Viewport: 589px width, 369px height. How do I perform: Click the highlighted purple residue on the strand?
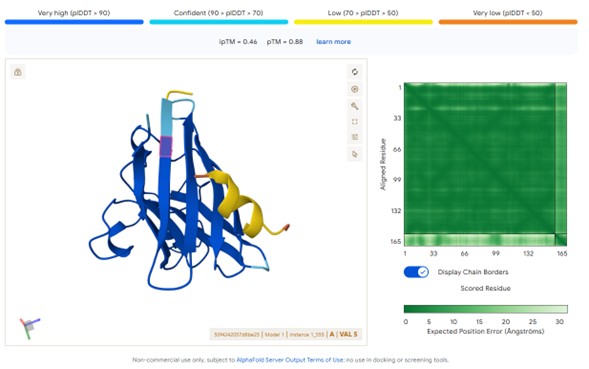click(x=166, y=147)
